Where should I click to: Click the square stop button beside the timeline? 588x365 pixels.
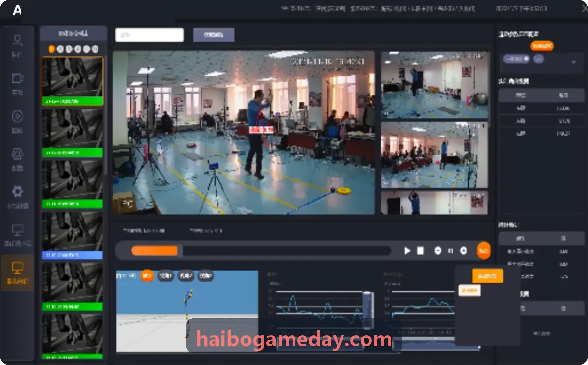420,251
